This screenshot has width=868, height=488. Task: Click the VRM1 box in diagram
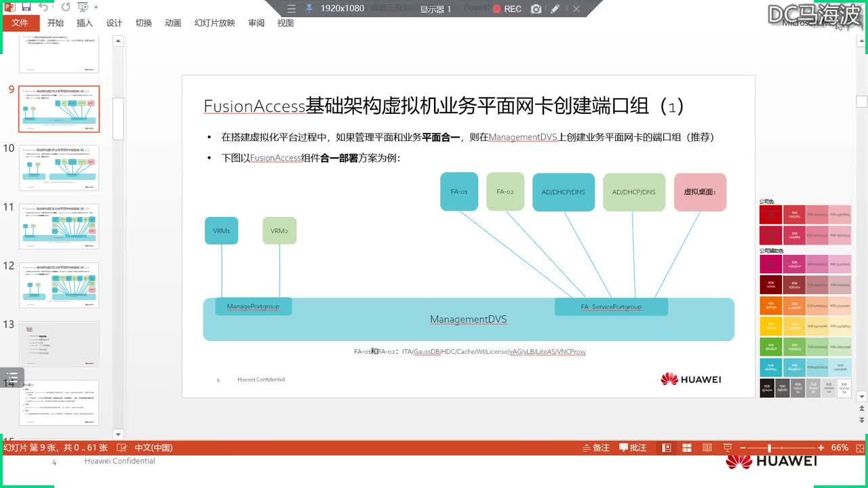tap(221, 231)
